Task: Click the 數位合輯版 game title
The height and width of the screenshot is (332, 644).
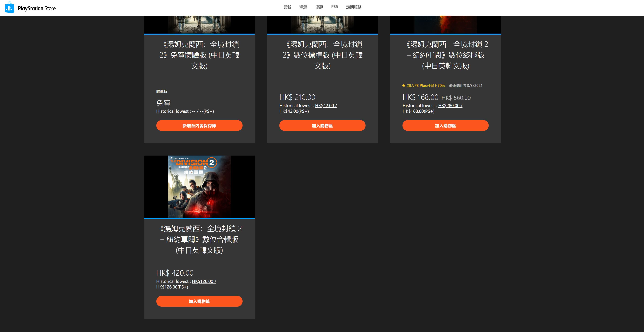Action: [x=199, y=239]
